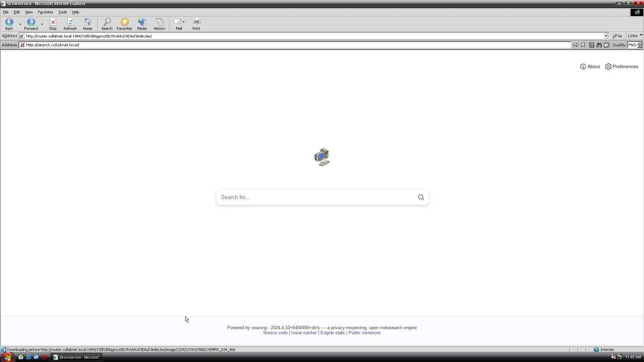Click the magnifier search submit icon
This screenshot has width=644, height=362.
(x=421, y=197)
